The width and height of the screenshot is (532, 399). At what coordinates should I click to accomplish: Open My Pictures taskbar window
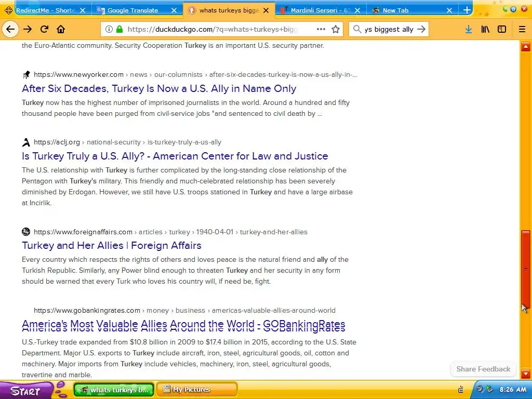[x=197, y=390]
